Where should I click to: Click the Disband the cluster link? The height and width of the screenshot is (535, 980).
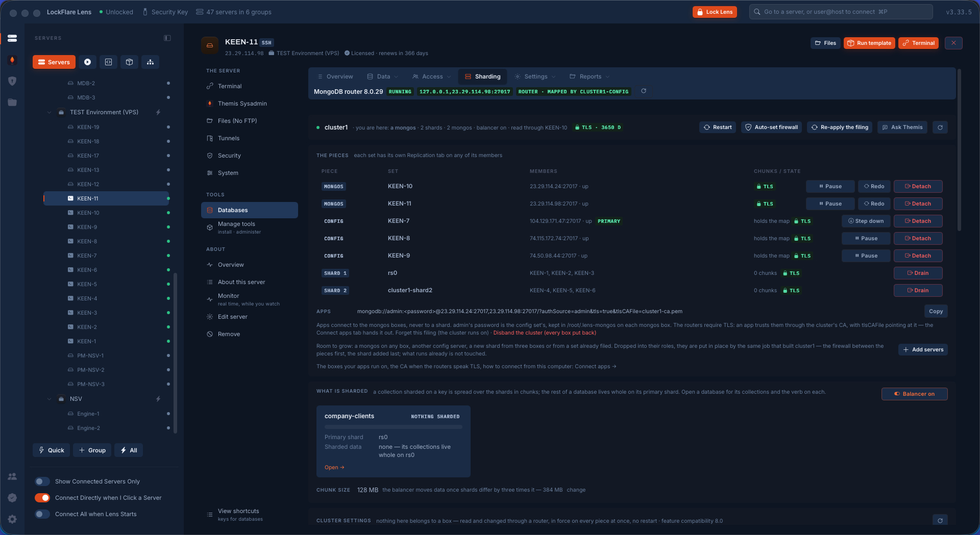coord(545,333)
